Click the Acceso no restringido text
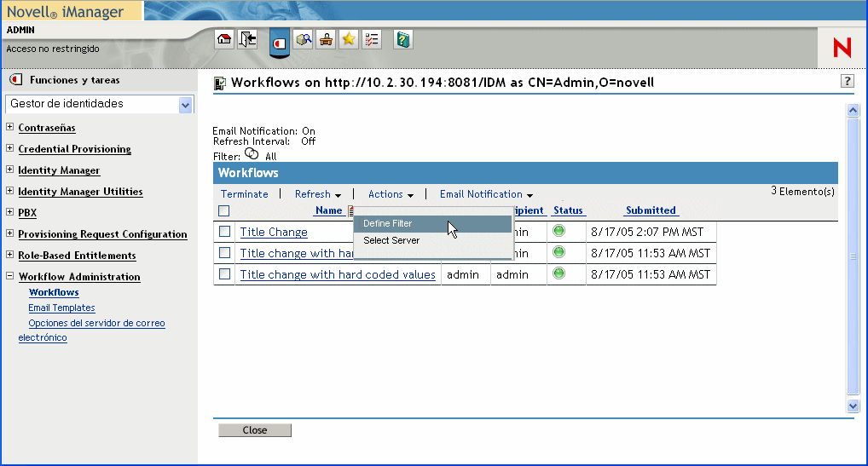 point(53,49)
